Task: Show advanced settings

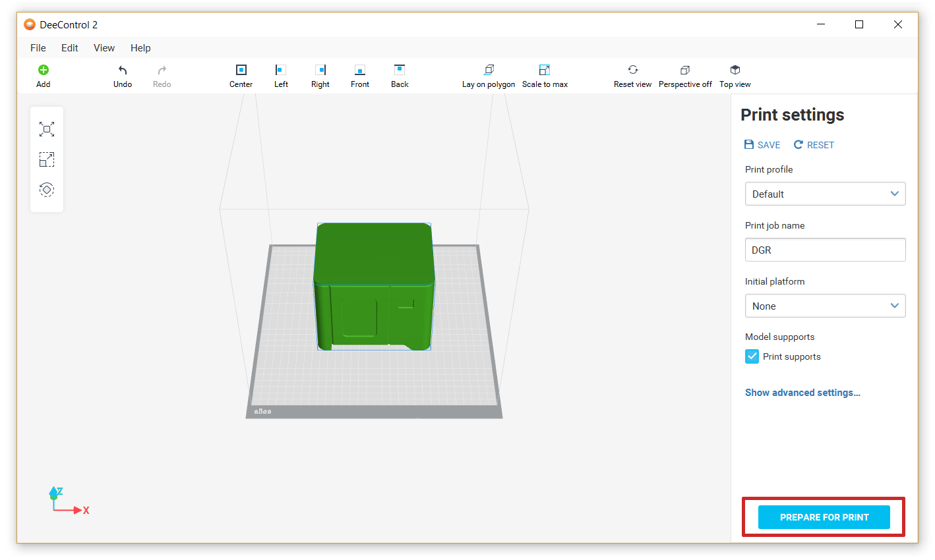Action: pos(802,393)
